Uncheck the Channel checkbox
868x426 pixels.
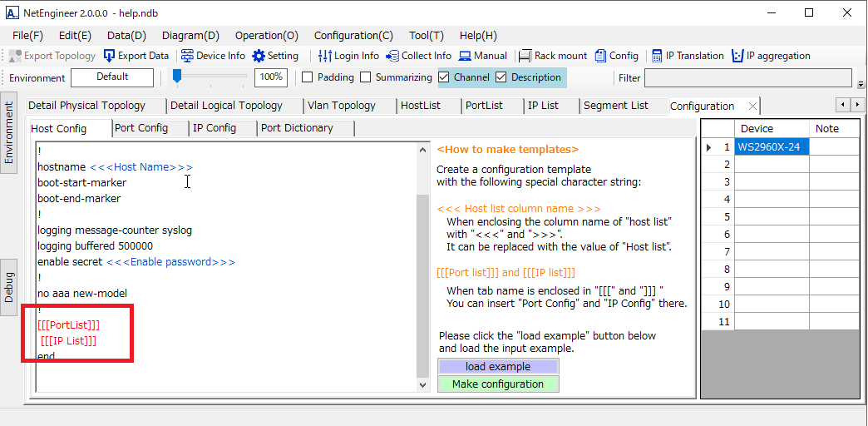(444, 77)
